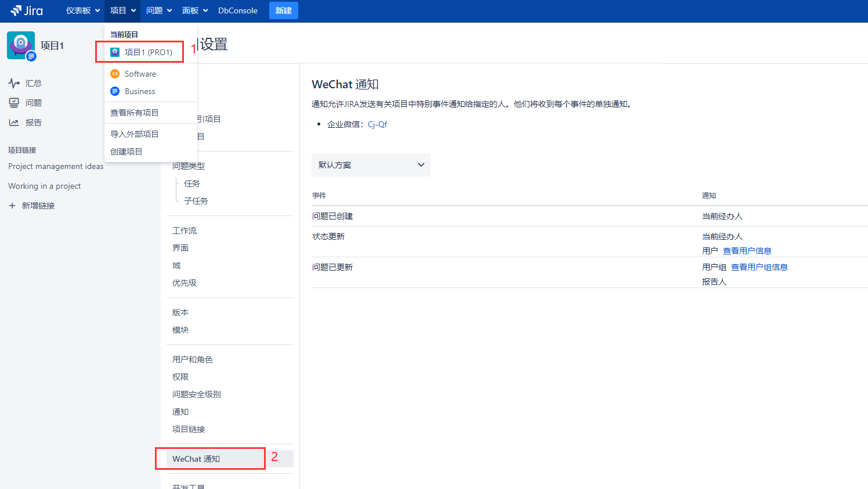Screen dimensions: 868x489
Task: Choose 查看所有项目 from the menu
Action: pyautogui.click(x=134, y=113)
